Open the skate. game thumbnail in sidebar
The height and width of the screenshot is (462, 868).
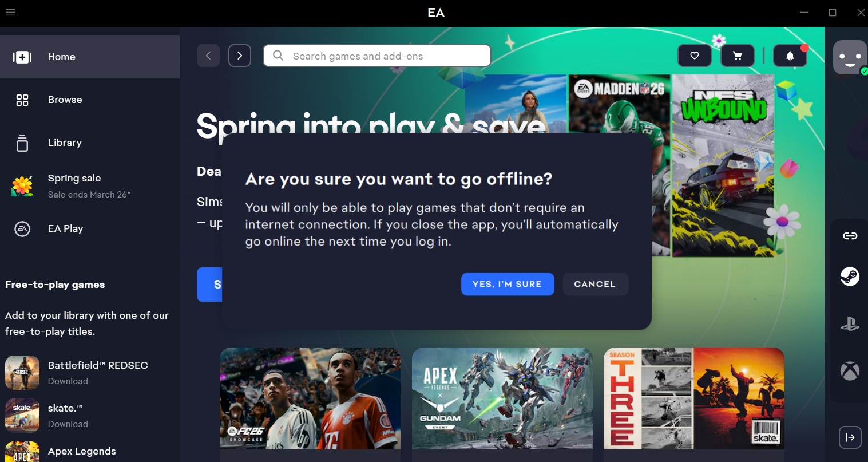[x=22, y=416]
